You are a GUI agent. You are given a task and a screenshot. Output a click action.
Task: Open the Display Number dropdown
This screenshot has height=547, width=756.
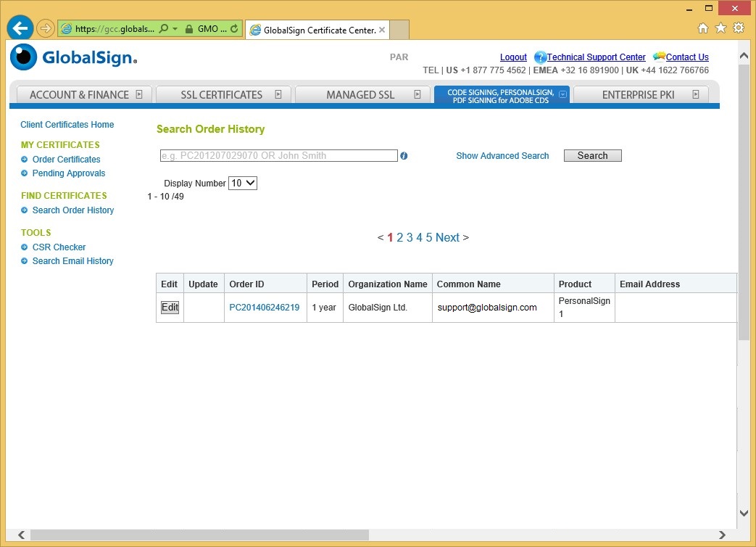243,184
